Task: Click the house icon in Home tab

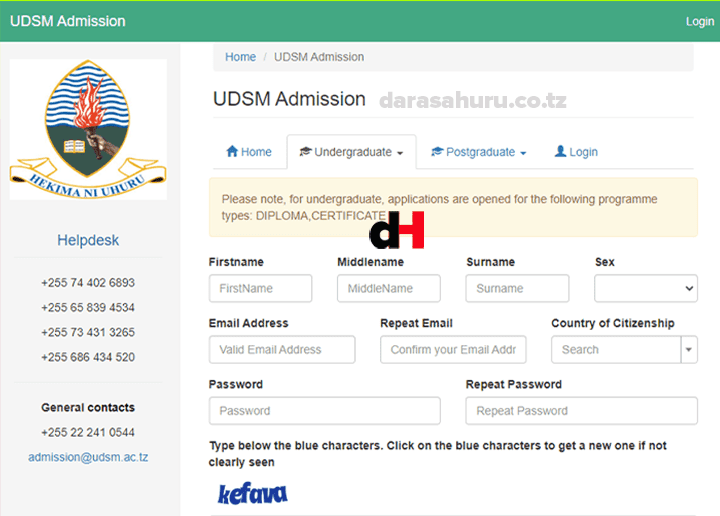Action: 232,151
